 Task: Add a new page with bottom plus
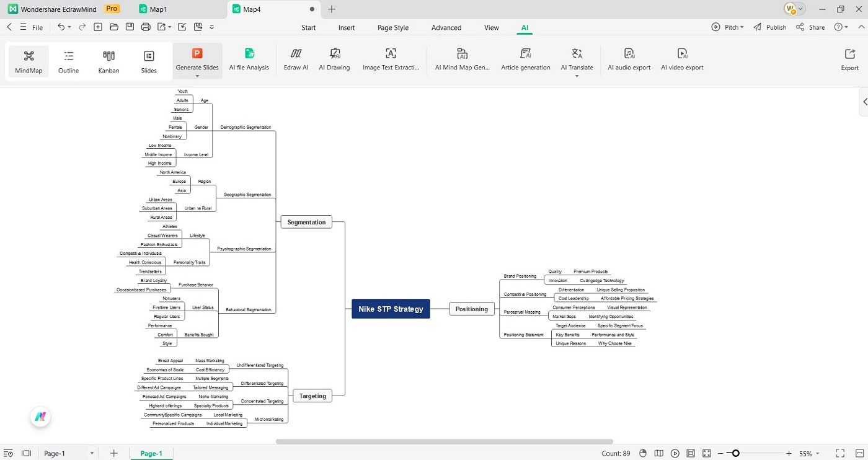point(113,453)
